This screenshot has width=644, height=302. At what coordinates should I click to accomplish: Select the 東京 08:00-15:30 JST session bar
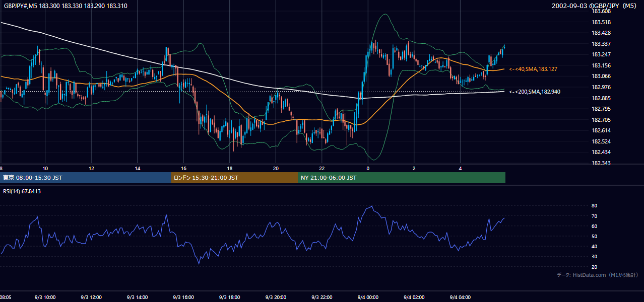[x=86, y=178]
